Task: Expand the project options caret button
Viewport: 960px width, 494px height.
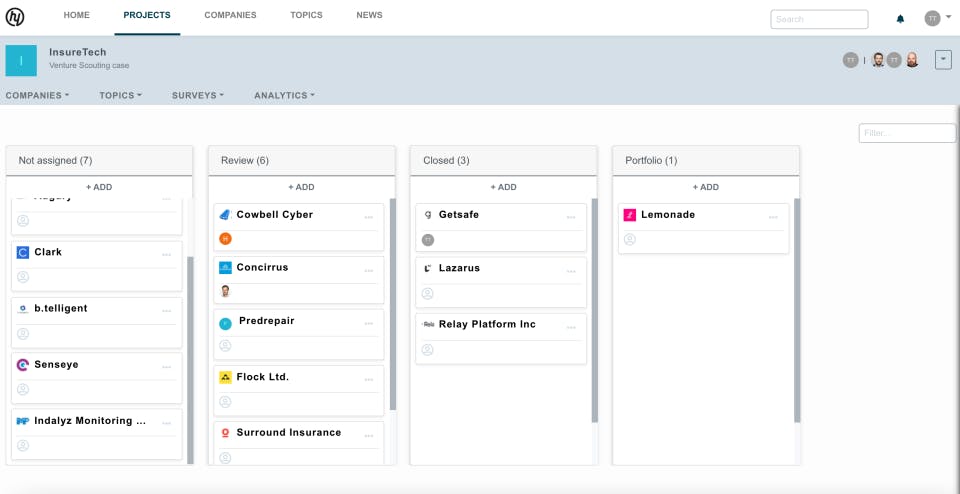Action: pos(943,60)
